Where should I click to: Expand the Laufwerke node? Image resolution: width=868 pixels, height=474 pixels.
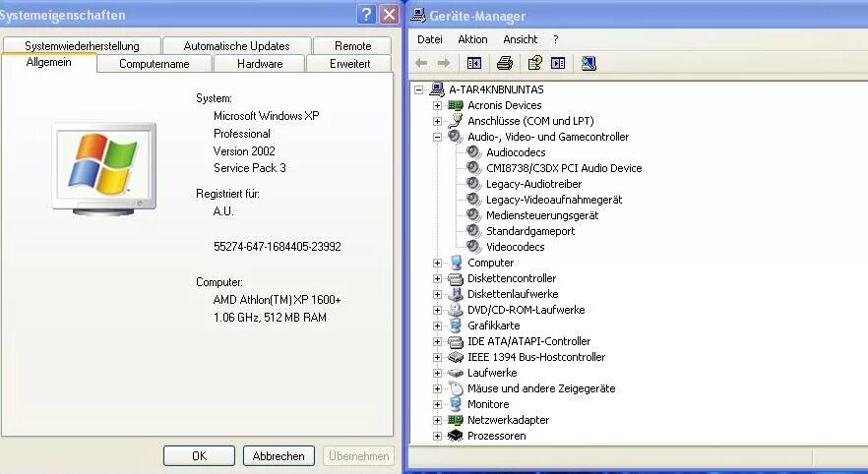point(437,373)
